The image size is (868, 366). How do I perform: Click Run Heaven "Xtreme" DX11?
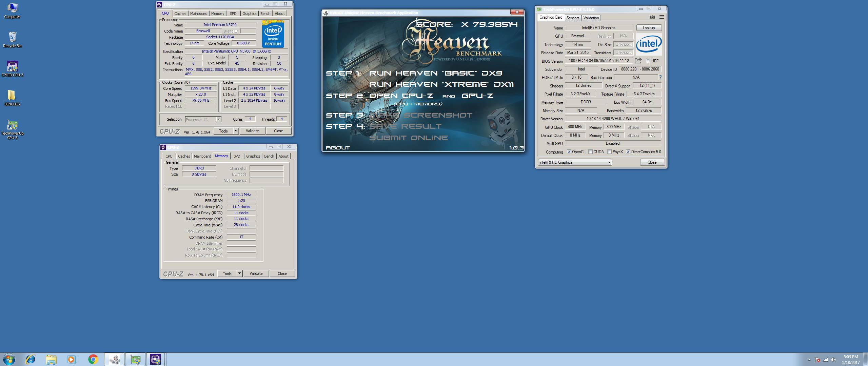click(x=441, y=84)
